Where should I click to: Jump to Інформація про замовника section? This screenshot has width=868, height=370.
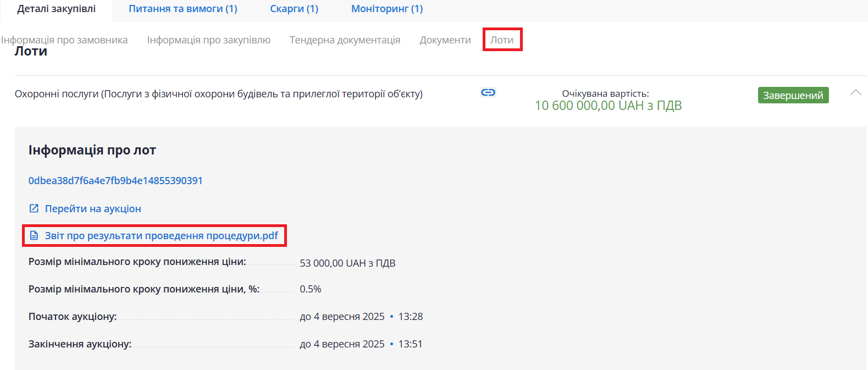coord(64,40)
